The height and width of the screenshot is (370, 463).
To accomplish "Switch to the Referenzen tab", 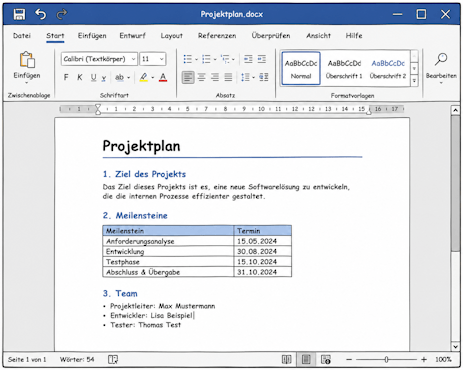I will pos(217,36).
